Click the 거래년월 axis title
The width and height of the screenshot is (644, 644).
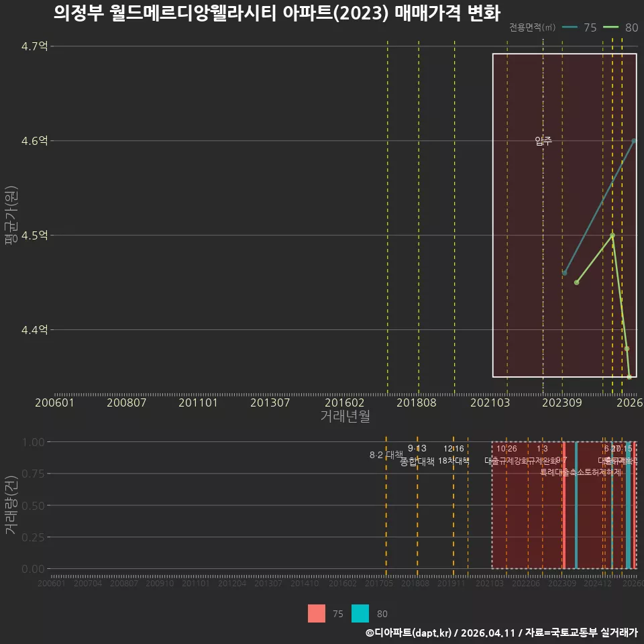point(345,416)
